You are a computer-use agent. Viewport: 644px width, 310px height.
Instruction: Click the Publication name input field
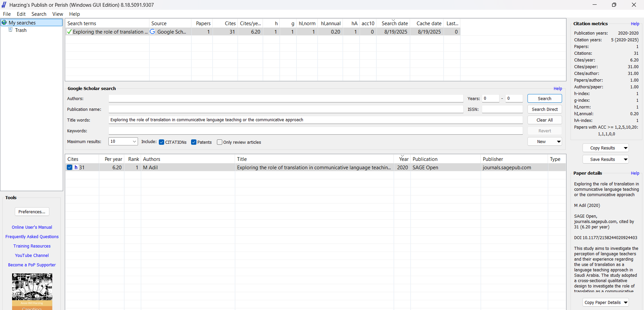click(x=286, y=109)
